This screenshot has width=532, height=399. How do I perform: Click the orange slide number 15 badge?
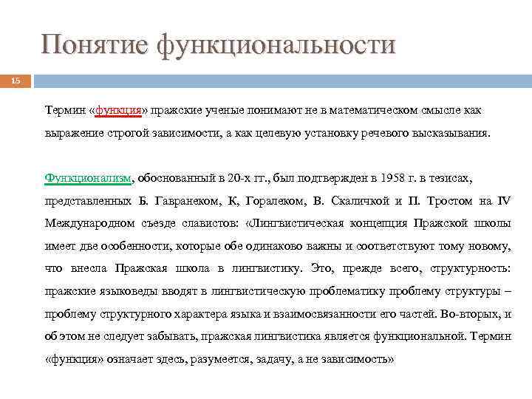[16, 81]
